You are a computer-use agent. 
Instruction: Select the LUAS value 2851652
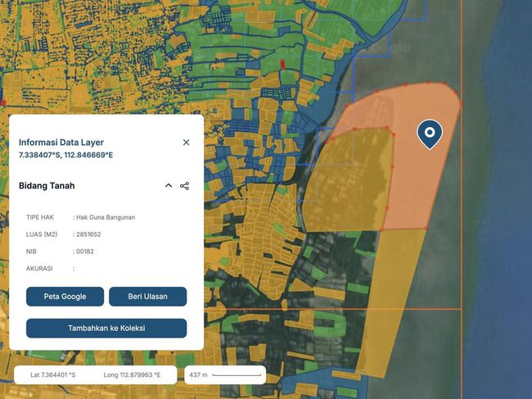(89, 234)
